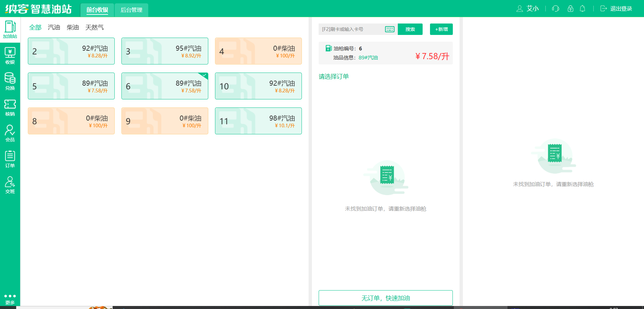Select the 柴油 fuel filter tab
Screen dimensions: 644x309
pyautogui.click(x=73, y=27)
